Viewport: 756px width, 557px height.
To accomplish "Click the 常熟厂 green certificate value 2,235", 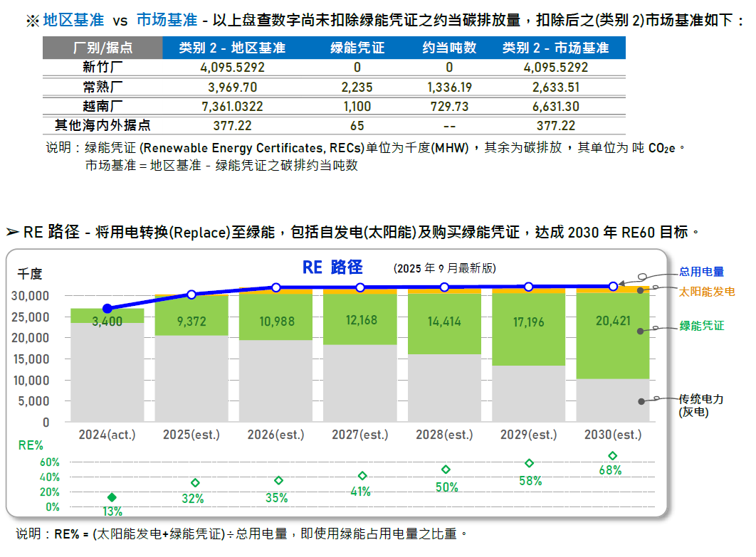I will coord(357,87).
